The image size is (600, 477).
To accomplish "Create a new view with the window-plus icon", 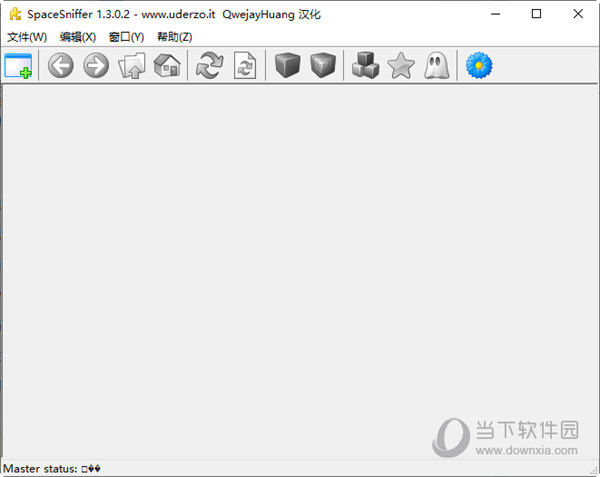I will pos(18,67).
